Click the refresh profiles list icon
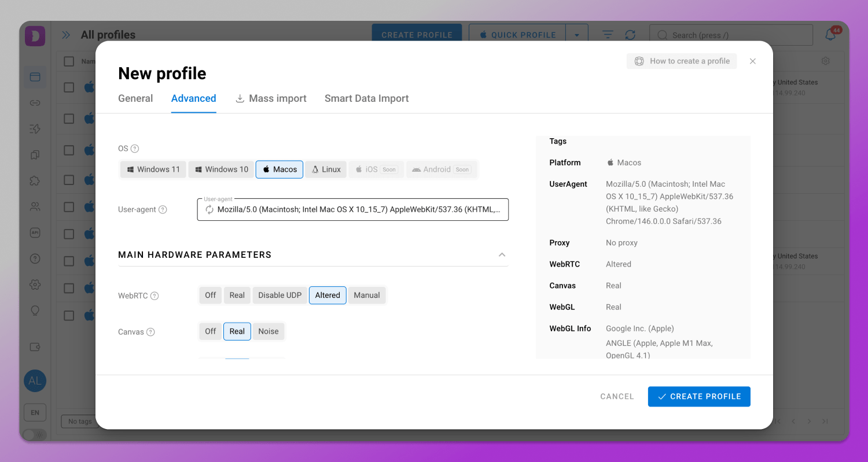This screenshot has height=462, width=868. point(630,35)
